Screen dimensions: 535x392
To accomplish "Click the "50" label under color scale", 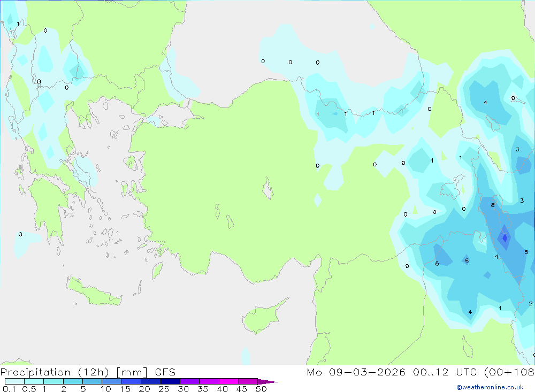I will pyautogui.click(x=261, y=389).
